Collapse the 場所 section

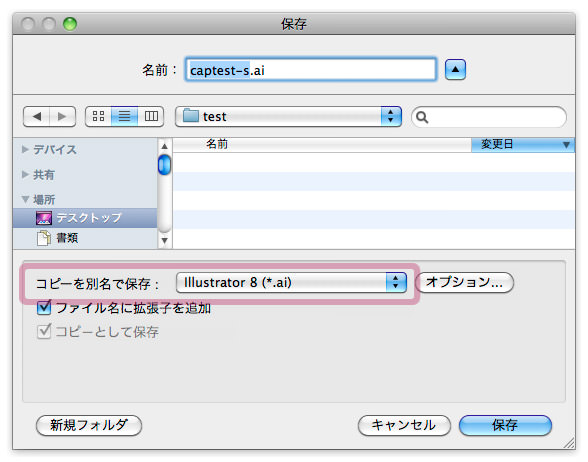(25, 199)
